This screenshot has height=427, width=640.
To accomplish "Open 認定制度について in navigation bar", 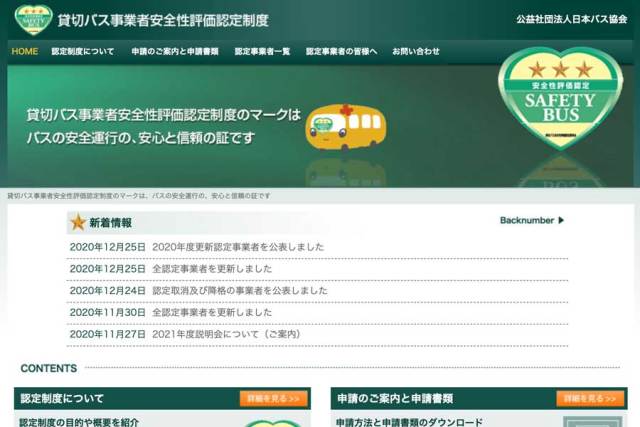I will [82, 51].
